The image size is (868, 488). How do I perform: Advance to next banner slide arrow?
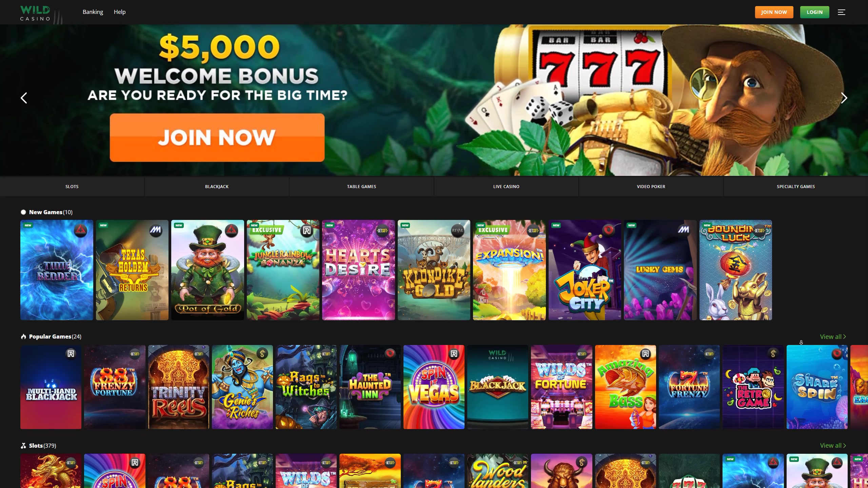pos(844,98)
